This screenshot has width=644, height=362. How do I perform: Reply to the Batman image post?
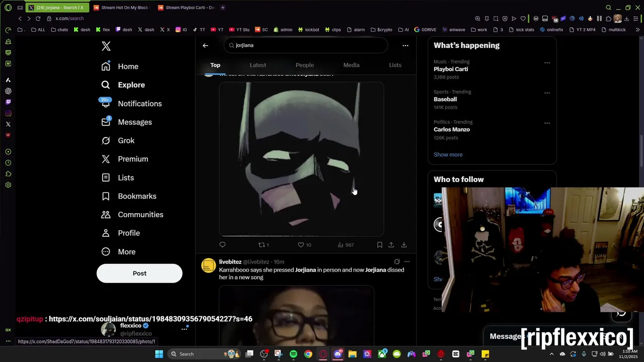(222, 245)
